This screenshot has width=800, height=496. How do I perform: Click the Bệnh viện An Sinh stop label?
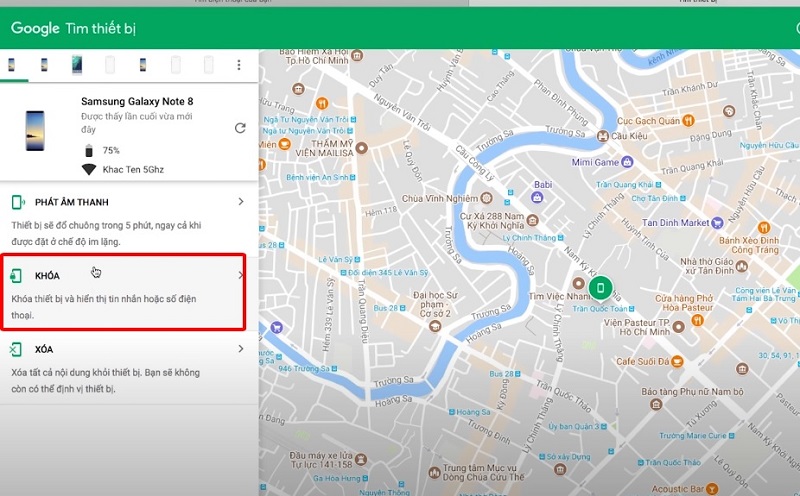click(317, 177)
